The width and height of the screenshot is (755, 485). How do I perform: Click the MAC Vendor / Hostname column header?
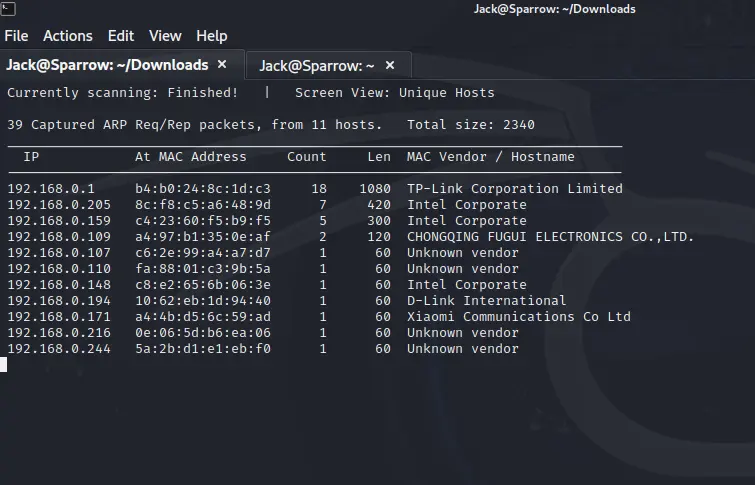coord(491,157)
